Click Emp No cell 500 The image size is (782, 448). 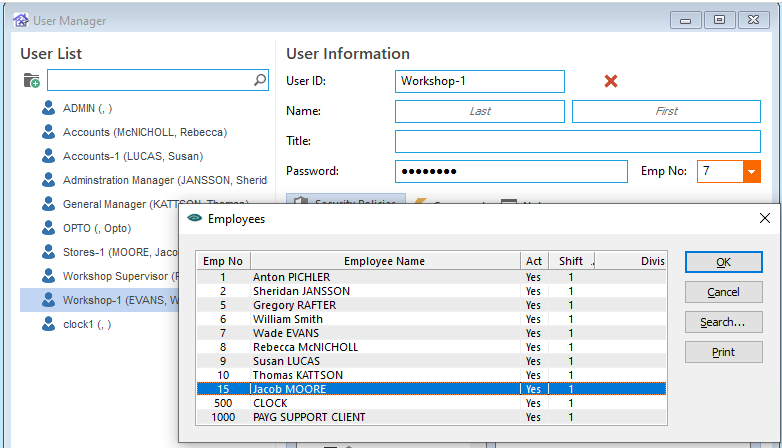click(x=223, y=403)
